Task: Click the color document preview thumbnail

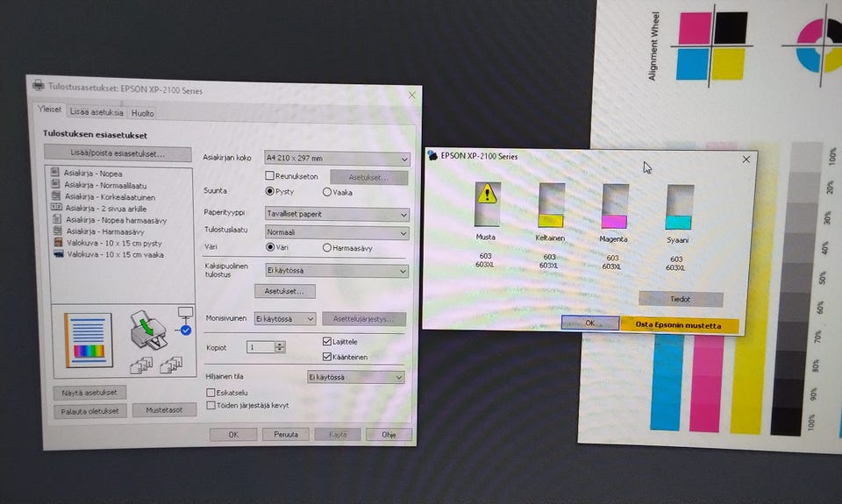Action: [89, 340]
